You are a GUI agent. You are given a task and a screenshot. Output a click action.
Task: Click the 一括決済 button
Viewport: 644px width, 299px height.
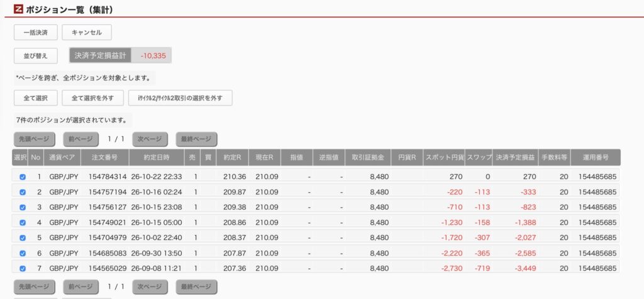coord(36,33)
